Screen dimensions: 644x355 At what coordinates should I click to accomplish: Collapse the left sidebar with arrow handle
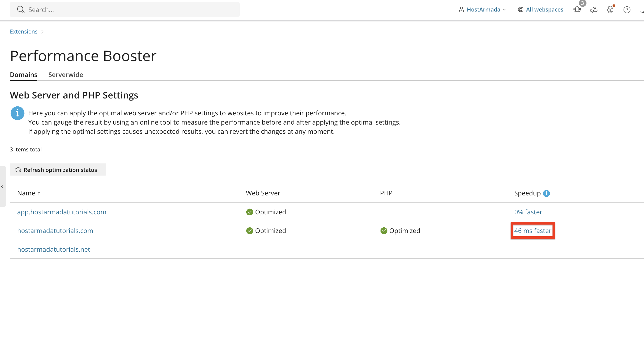click(3, 186)
